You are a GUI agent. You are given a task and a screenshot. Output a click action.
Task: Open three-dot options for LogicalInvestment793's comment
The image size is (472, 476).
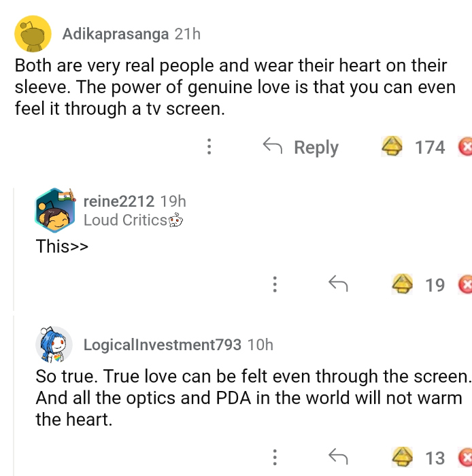[274, 458]
